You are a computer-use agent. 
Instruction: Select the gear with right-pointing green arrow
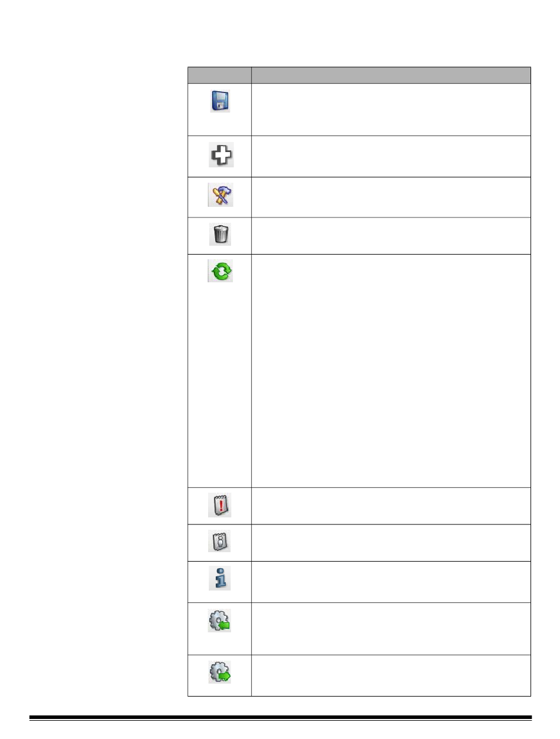(x=220, y=672)
